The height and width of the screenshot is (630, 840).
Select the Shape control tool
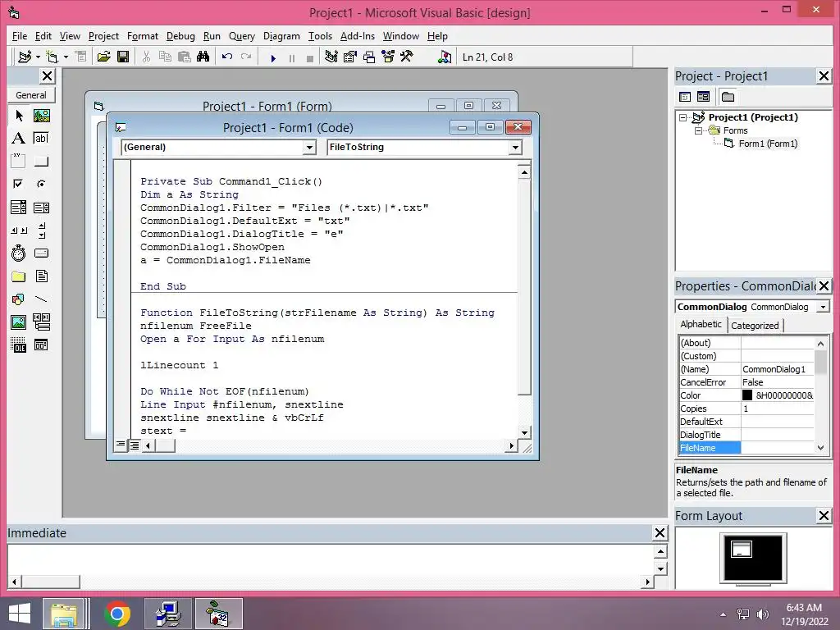pyautogui.click(x=19, y=299)
